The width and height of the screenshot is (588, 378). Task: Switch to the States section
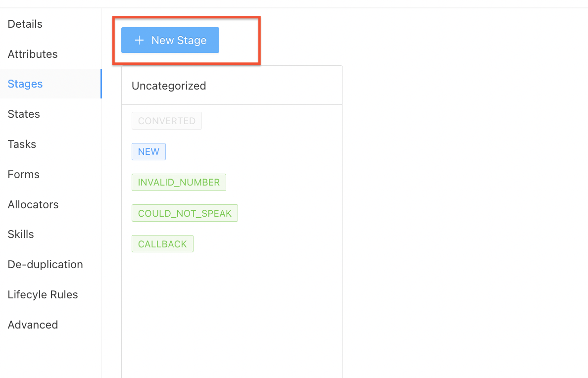[x=24, y=114]
